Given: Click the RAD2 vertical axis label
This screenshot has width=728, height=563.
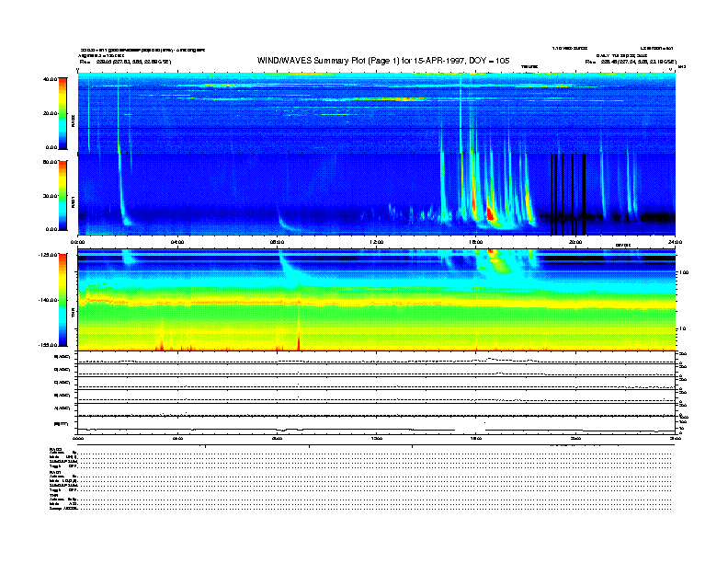Looking at the screenshot, I should point(73,121).
